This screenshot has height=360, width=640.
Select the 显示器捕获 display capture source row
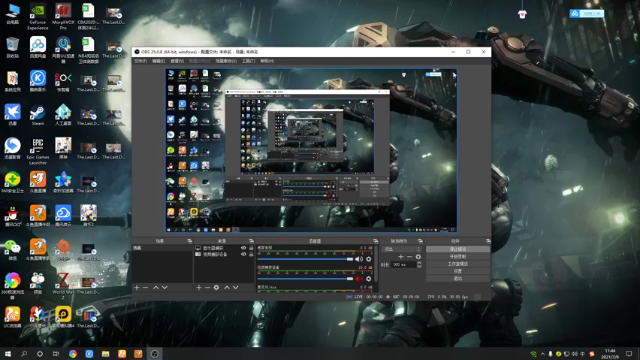(223, 248)
